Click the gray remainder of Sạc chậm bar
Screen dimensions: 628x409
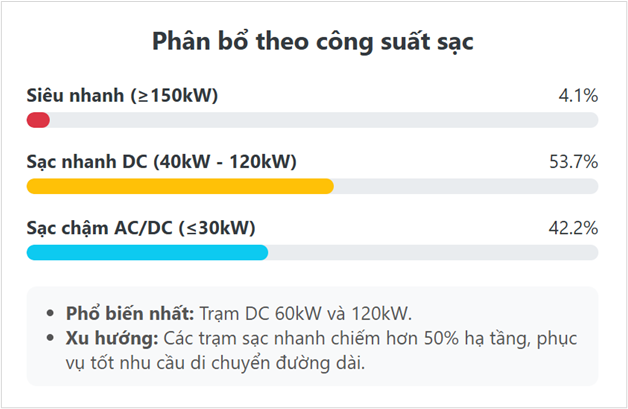pyautogui.click(x=432, y=252)
